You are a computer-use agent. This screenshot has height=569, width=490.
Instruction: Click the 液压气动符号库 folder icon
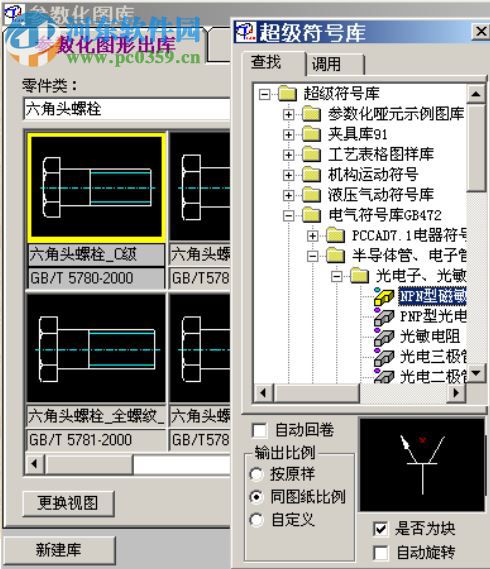tap(312, 195)
